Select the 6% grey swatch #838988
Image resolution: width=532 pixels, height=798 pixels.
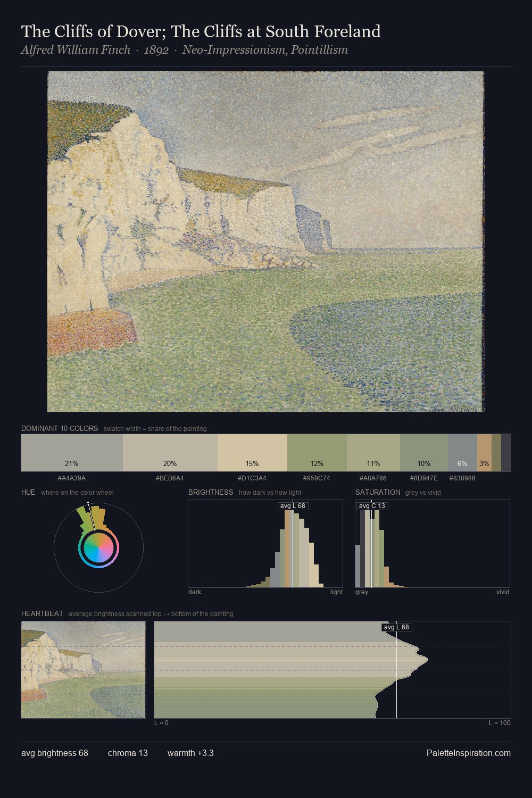[462, 453]
